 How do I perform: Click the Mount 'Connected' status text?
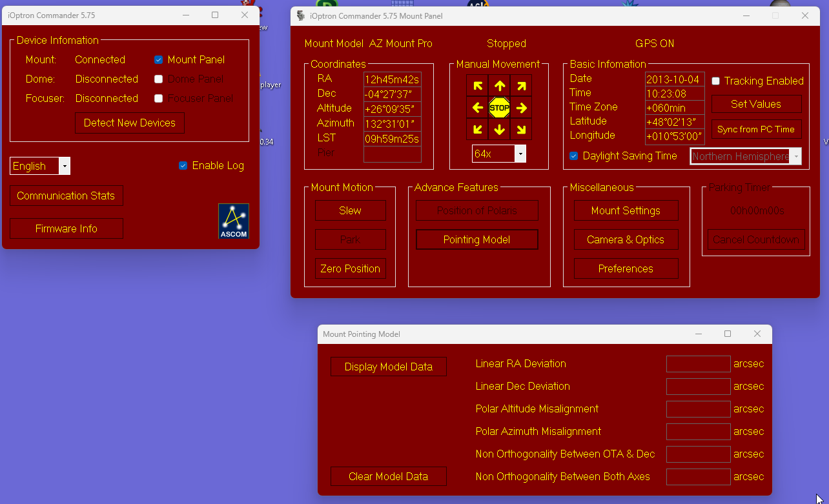[x=100, y=59]
